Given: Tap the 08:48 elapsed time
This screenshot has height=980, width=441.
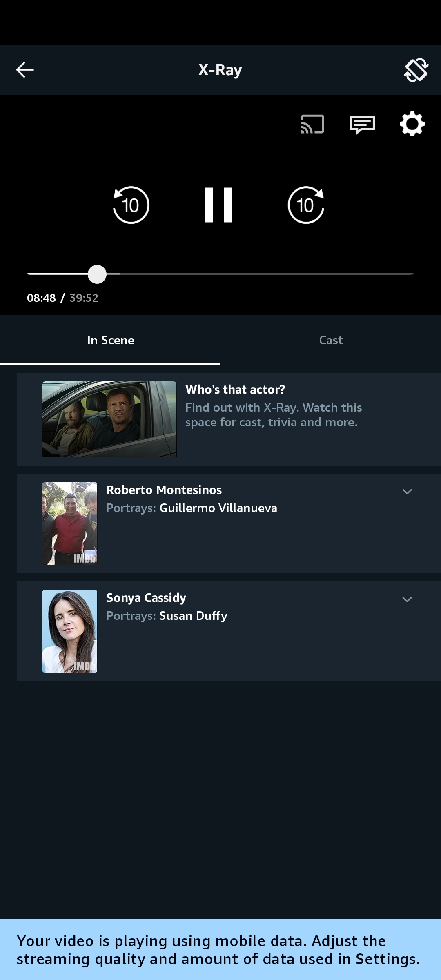Looking at the screenshot, I should [41, 298].
